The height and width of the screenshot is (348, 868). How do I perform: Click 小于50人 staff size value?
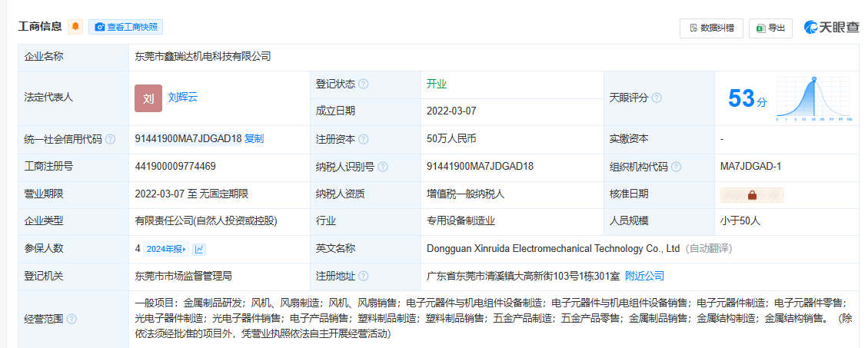(740, 220)
